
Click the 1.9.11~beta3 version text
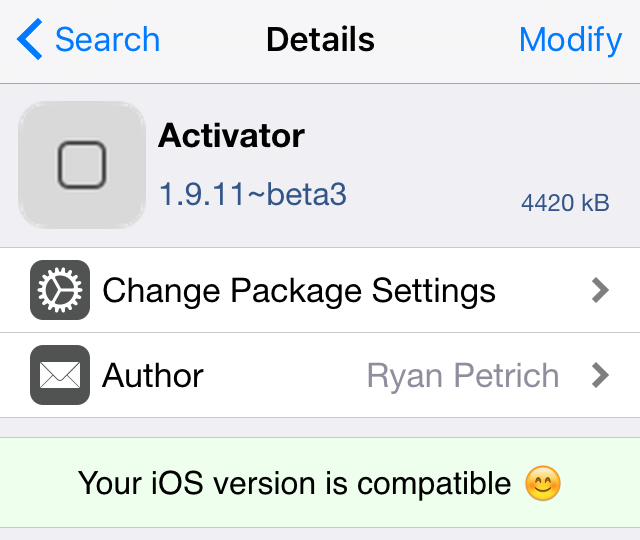tap(253, 193)
